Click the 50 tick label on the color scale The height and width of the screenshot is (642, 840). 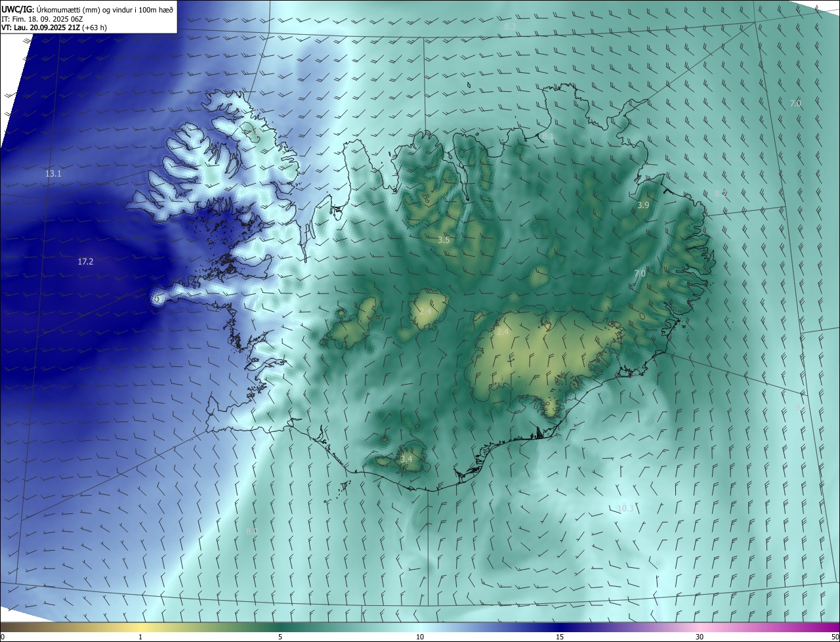point(835,637)
